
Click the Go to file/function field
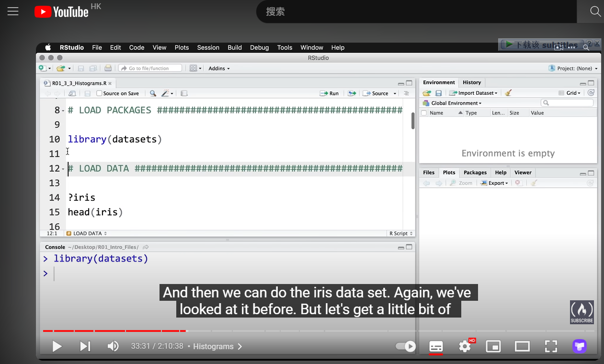tap(150, 68)
